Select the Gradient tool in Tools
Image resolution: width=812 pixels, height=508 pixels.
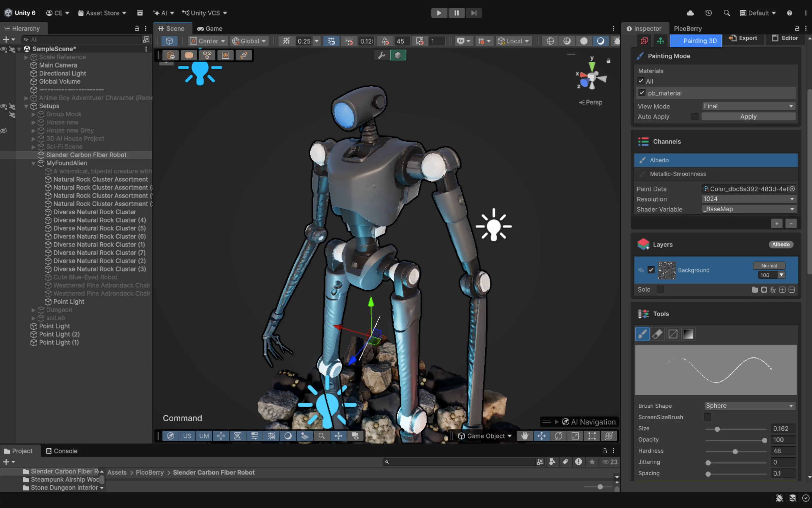coord(688,334)
